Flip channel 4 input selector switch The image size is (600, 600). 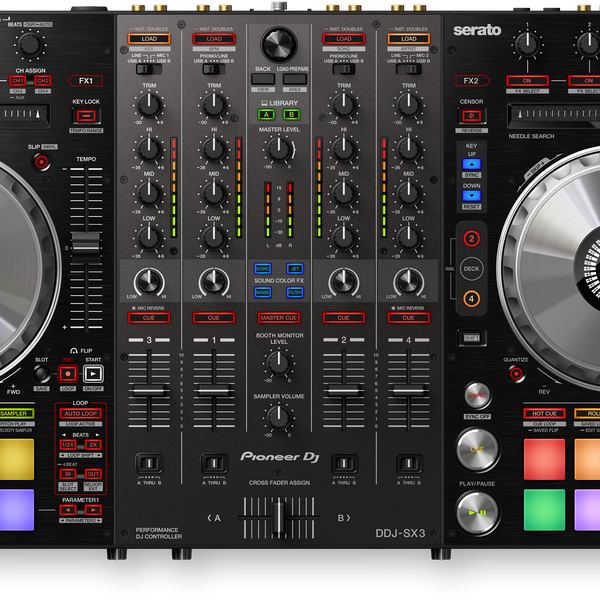coord(409,69)
